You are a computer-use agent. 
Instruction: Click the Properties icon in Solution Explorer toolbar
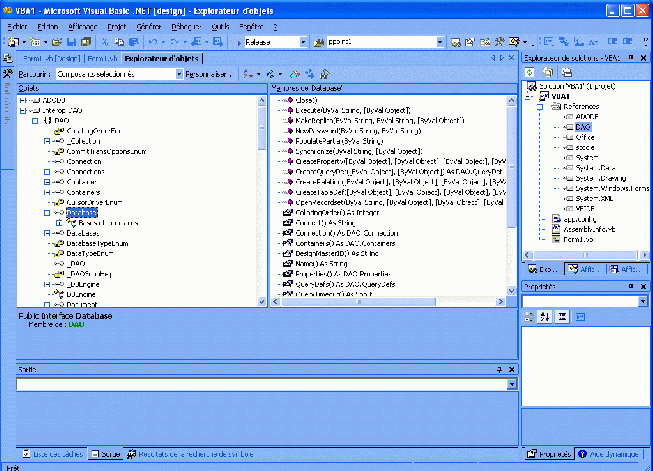(567, 72)
